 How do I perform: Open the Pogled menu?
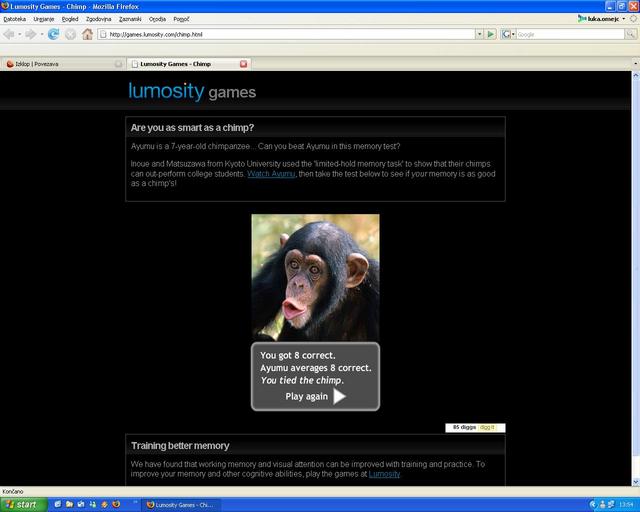pos(70,19)
